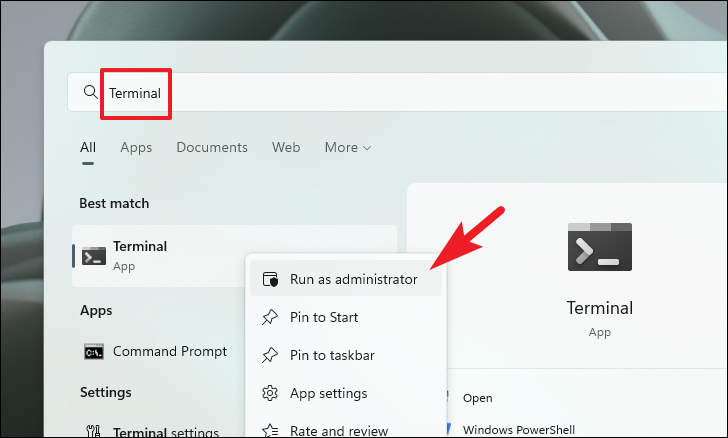Click Windows PowerShell in preview pane
Image resolution: width=728 pixels, height=438 pixels.
click(x=519, y=430)
